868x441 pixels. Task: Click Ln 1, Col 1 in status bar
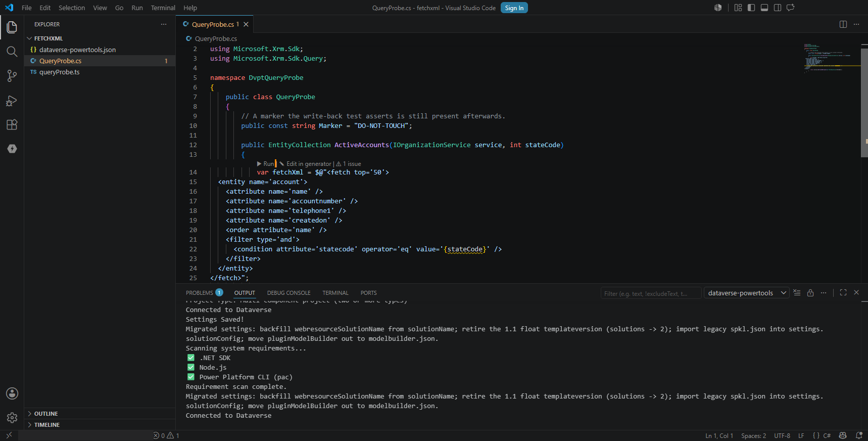pos(719,435)
